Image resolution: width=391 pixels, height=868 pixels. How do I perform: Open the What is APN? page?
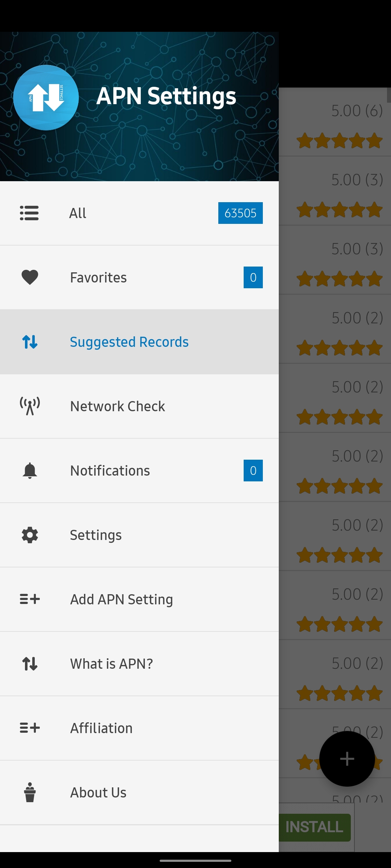click(x=112, y=664)
